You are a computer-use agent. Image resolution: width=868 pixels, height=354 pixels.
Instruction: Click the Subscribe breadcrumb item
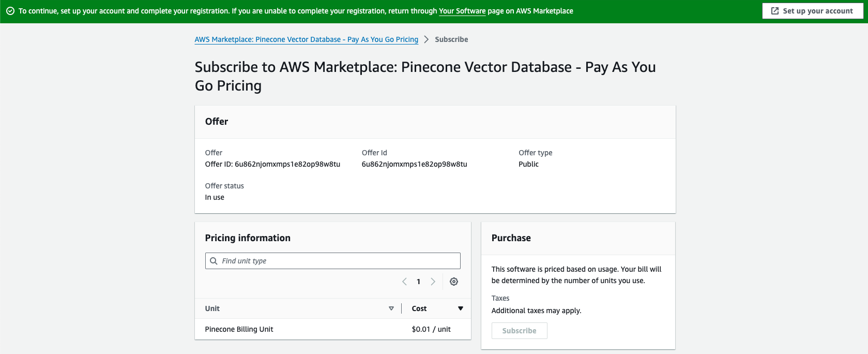pos(451,39)
